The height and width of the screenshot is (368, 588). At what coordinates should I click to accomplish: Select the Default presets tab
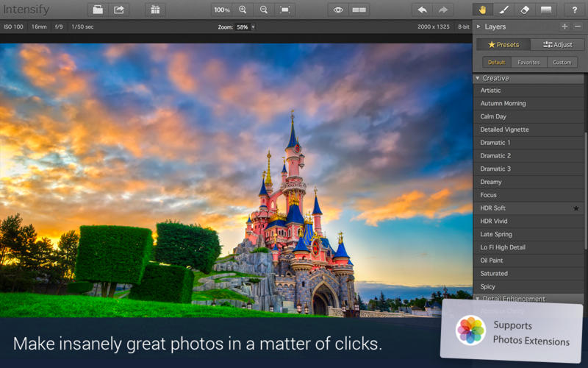pos(497,63)
